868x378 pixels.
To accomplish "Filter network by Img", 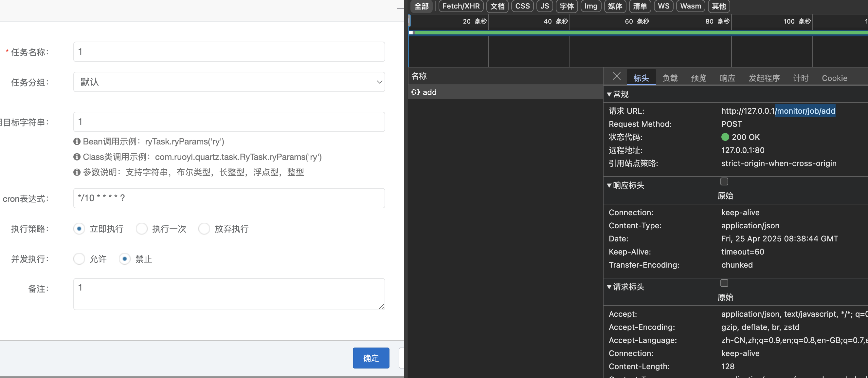I will click(591, 6).
